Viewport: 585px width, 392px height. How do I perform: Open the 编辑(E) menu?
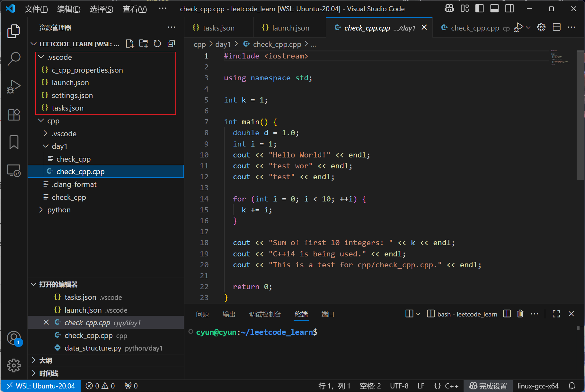(x=69, y=9)
